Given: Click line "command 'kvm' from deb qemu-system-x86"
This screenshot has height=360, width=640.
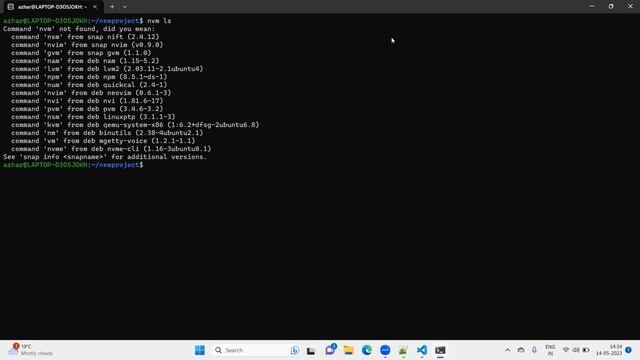Looking at the screenshot, I should 136,125.
